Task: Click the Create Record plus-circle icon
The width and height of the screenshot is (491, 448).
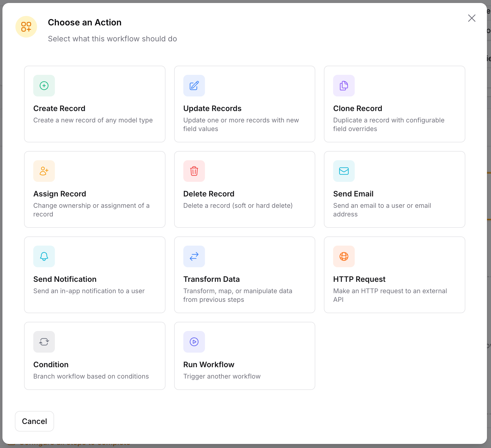Action: [x=44, y=86]
